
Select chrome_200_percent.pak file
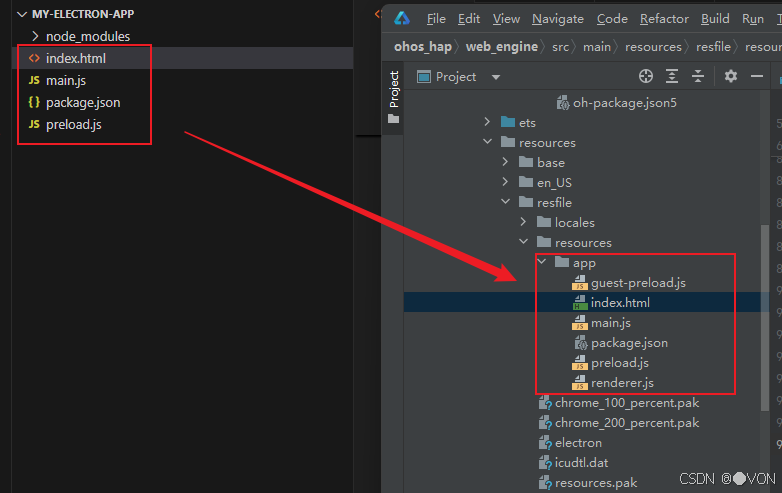point(627,423)
